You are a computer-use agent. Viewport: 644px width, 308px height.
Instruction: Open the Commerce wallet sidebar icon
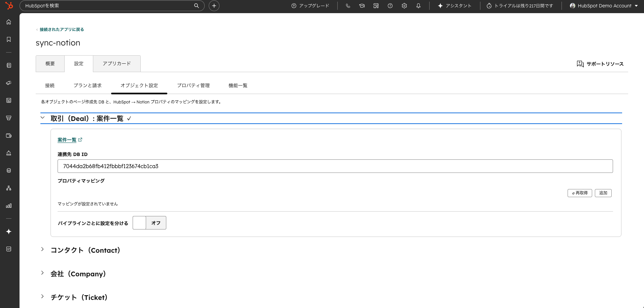(9, 135)
